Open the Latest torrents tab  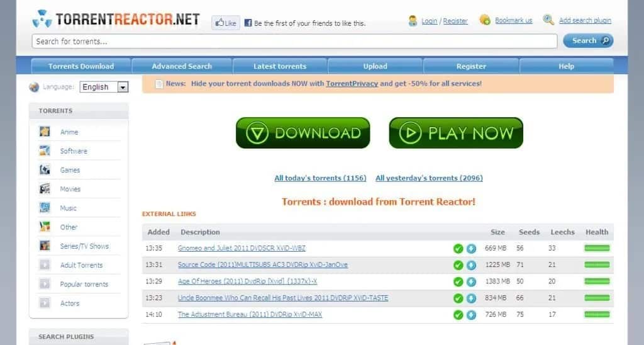point(280,66)
